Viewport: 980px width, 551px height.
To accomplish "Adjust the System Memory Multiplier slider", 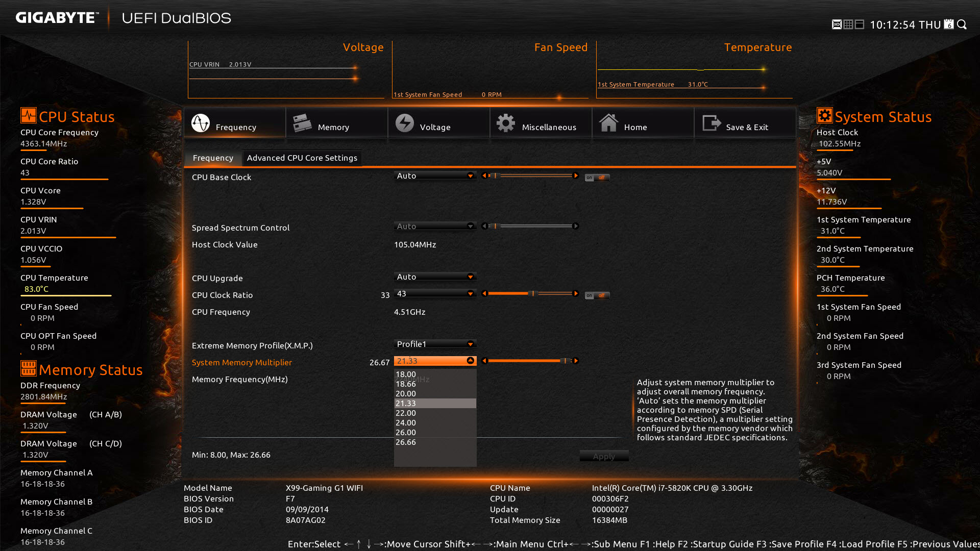I will coord(530,361).
